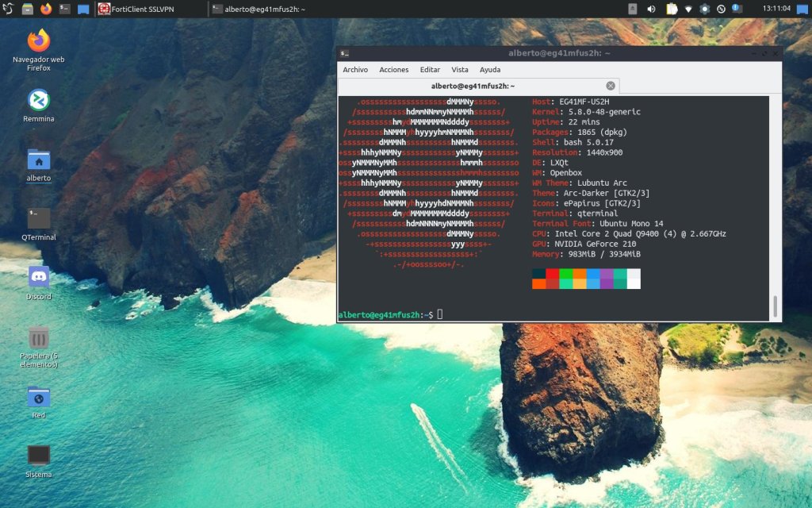Select the alberto@eg41mfus2h terminal tab
The width and height of the screenshot is (812, 508).
click(x=473, y=86)
